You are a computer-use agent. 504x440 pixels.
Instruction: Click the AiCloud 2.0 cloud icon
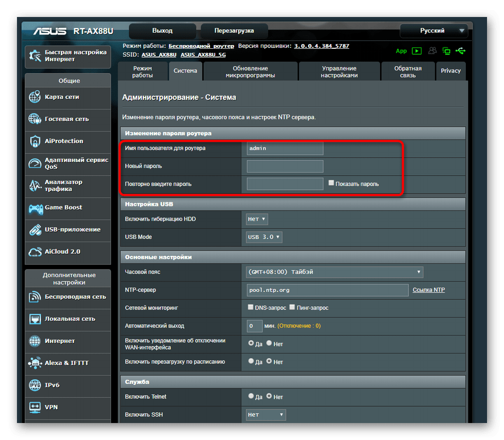(x=35, y=252)
